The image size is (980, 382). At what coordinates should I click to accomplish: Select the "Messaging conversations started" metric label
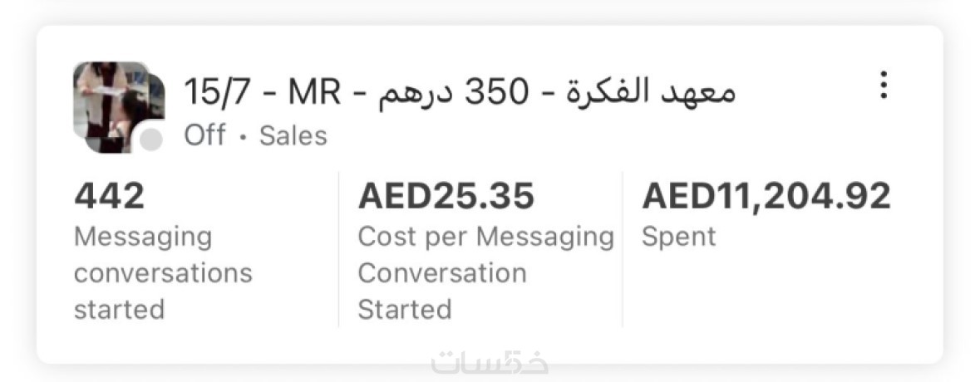pyautogui.click(x=163, y=273)
